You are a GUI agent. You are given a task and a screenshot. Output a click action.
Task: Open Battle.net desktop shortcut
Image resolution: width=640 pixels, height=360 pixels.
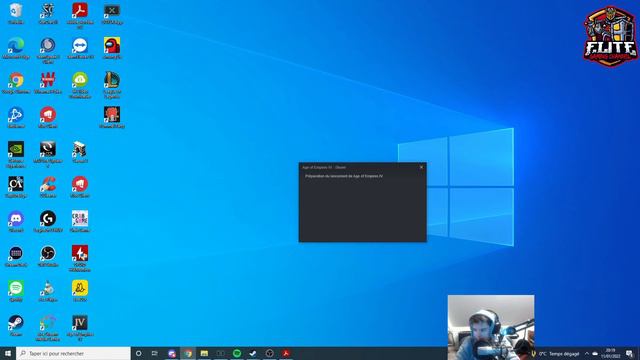pyautogui.click(x=16, y=118)
